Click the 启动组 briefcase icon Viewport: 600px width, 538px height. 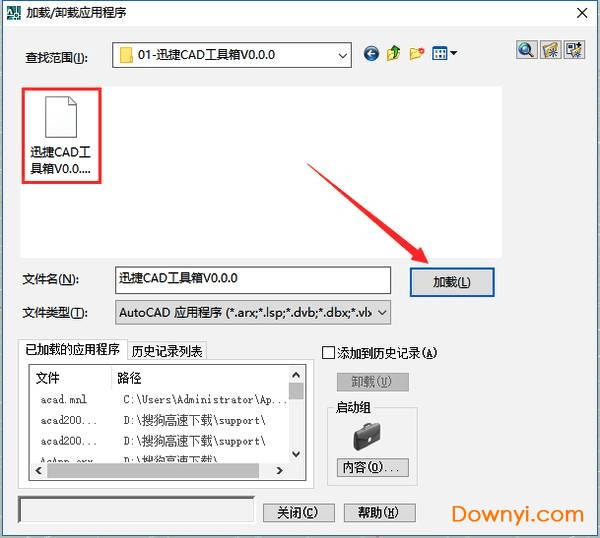[x=367, y=436]
